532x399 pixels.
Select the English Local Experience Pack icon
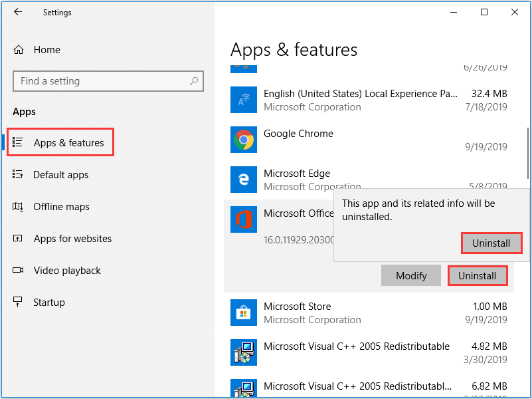pyautogui.click(x=243, y=100)
